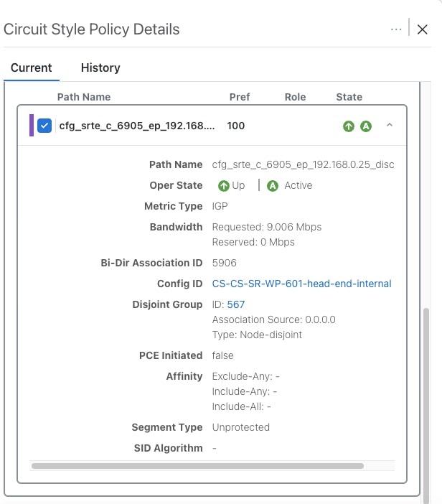Click the Path Name column header
The height and width of the screenshot is (504, 442).
click(x=84, y=97)
